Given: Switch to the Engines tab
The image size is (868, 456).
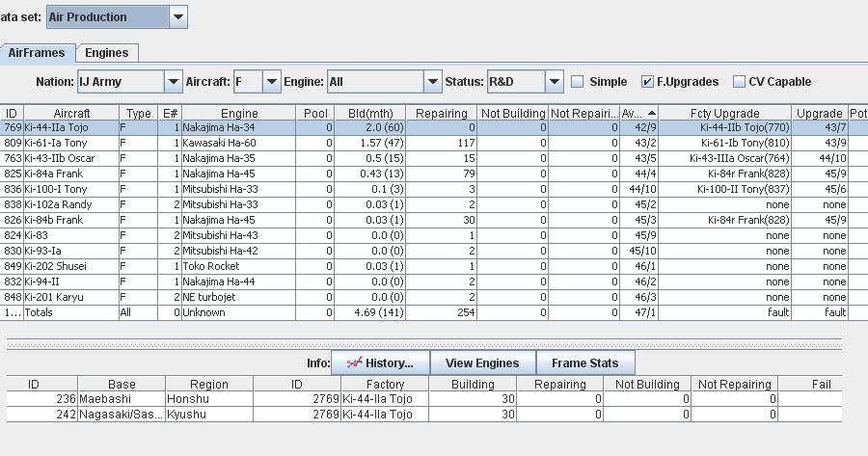Looking at the screenshot, I should point(107,53).
